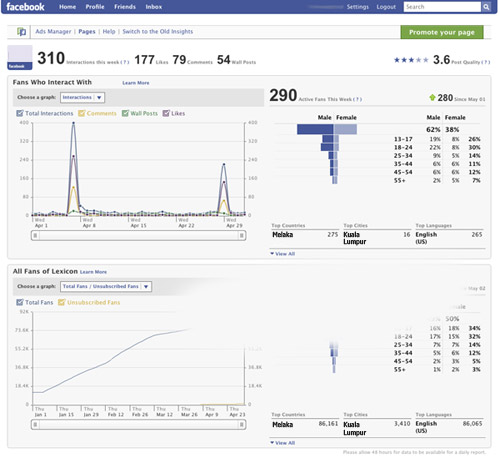Click the search magnifier button
Viewport: 500px width, 458px height.
click(486, 7)
